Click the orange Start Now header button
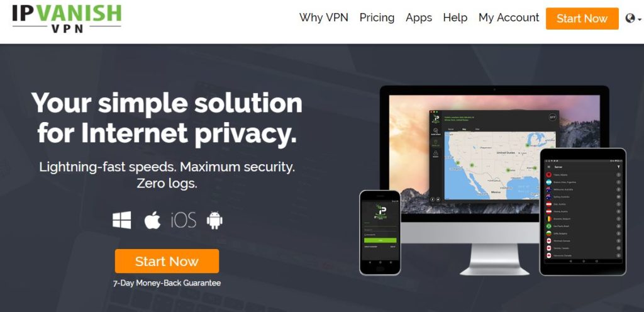The width and height of the screenshot is (644, 312). click(582, 18)
